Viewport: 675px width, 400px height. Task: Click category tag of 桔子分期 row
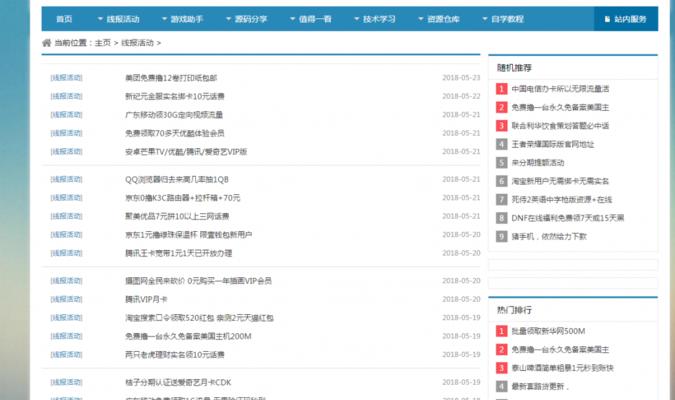tap(66, 383)
